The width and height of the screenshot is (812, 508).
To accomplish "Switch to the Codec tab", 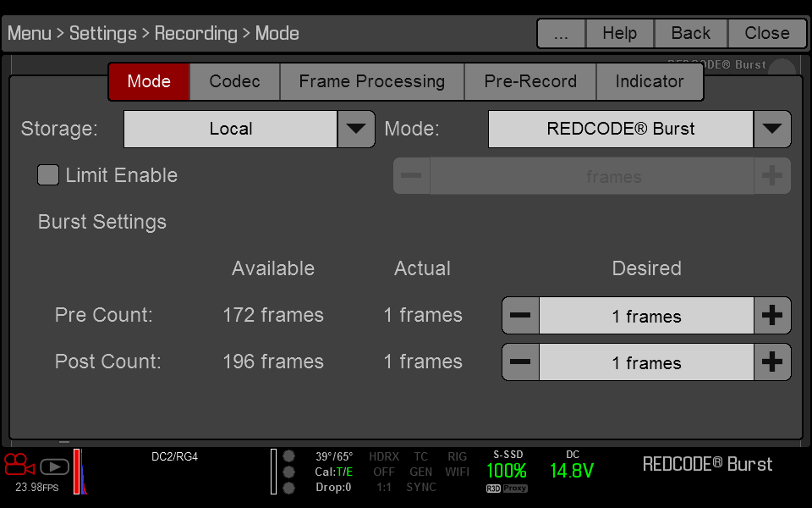I will (234, 81).
